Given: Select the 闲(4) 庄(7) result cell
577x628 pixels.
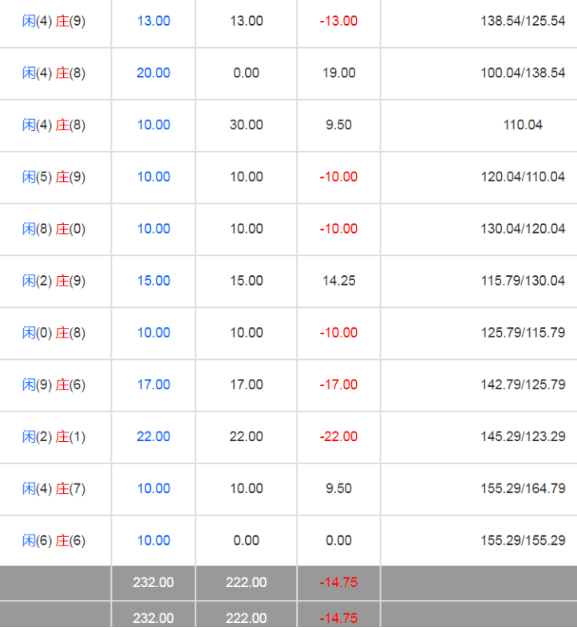Looking at the screenshot, I should click(x=54, y=489).
